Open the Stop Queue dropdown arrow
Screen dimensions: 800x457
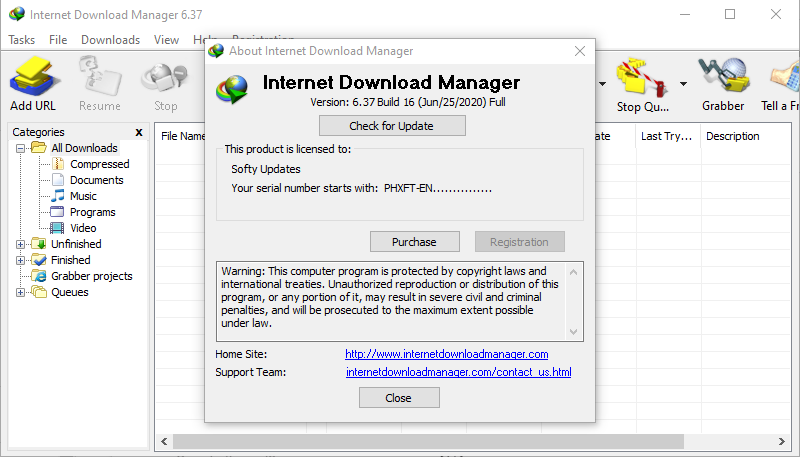tap(683, 84)
